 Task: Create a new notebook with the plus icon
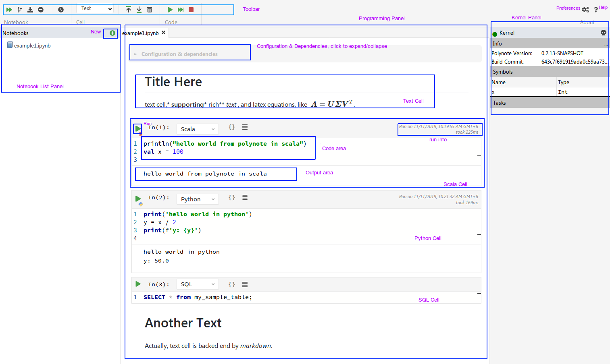click(x=112, y=33)
